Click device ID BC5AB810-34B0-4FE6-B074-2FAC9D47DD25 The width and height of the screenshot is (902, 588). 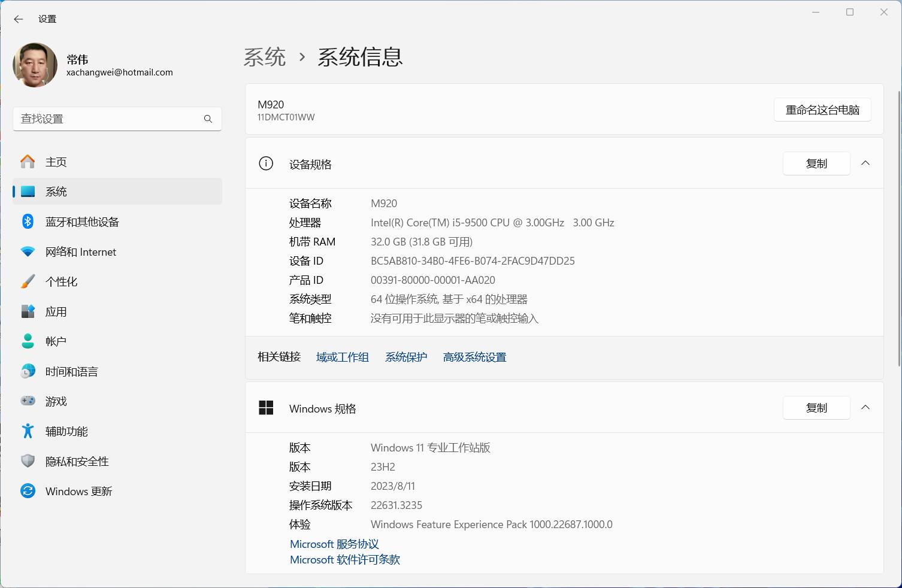pyautogui.click(x=473, y=261)
